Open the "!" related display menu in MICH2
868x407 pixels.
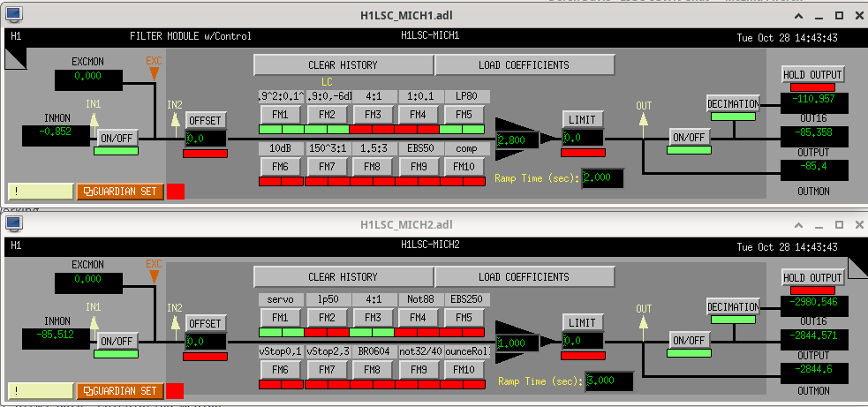pos(40,390)
